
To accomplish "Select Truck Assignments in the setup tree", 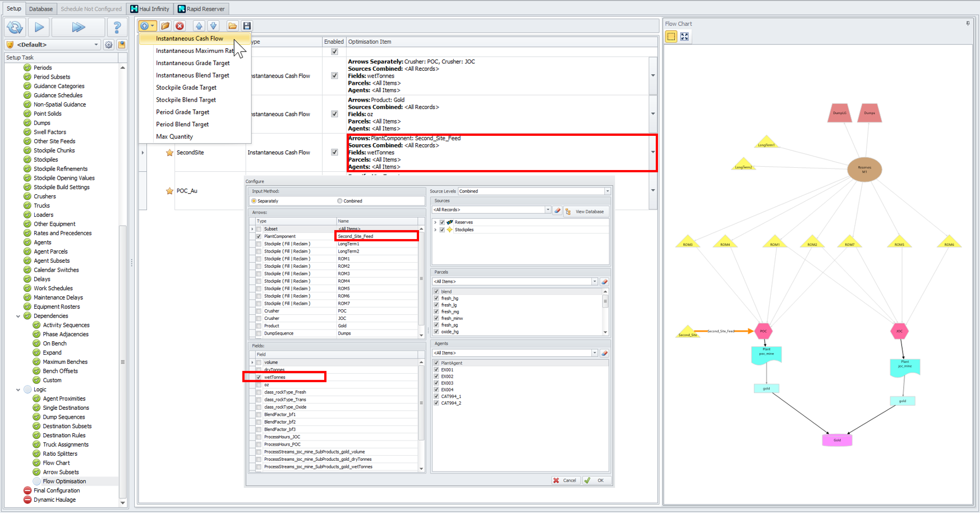I will [66, 445].
